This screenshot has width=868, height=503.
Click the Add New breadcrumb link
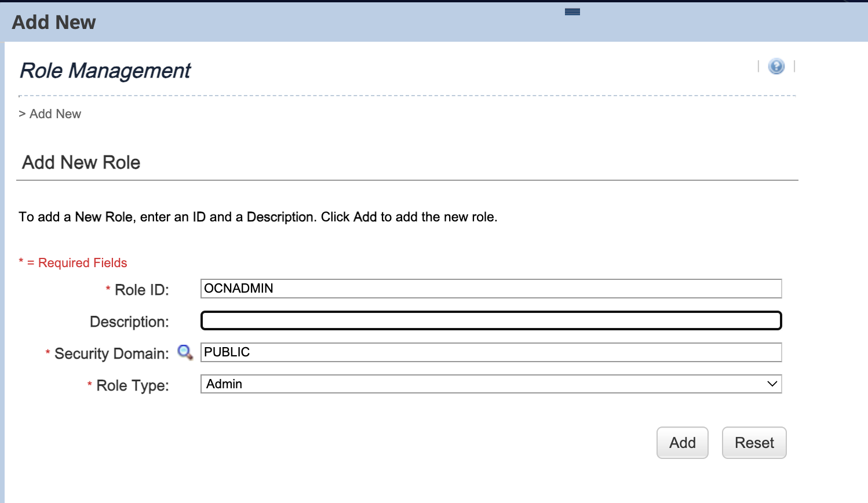click(55, 114)
